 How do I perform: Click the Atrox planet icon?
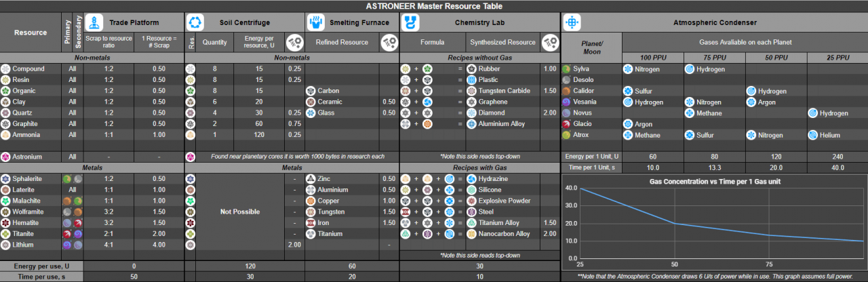[566, 135]
